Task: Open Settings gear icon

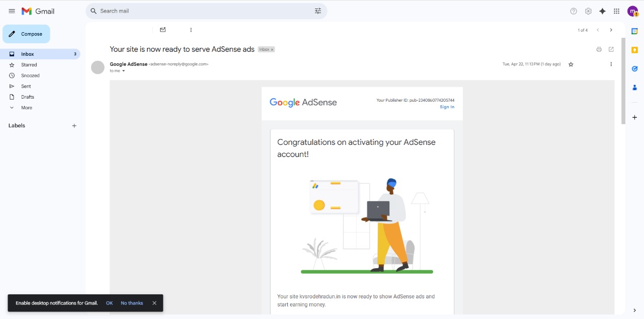Action: (588, 11)
